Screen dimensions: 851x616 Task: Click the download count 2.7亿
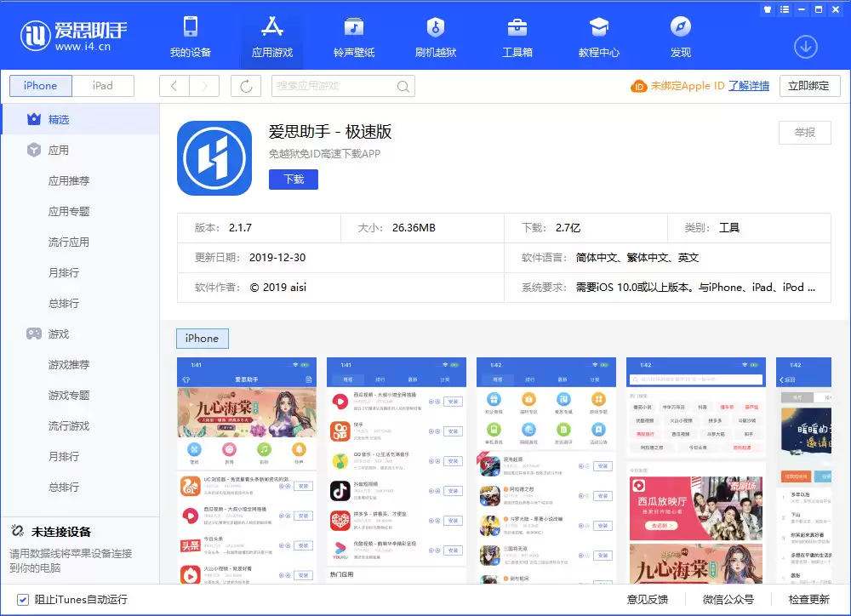[x=568, y=228]
